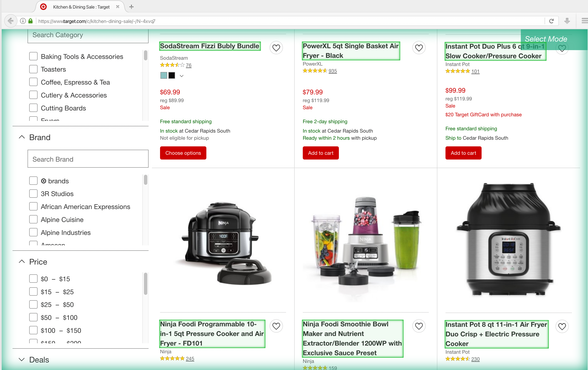Click Add to cart for PowerXL Air Fryer

pos(321,153)
